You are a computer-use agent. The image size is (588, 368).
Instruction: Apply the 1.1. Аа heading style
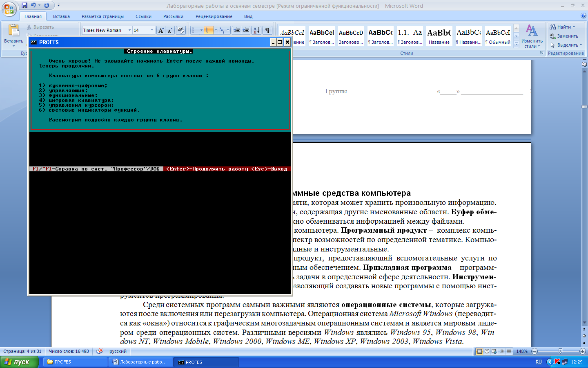click(x=410, y=36)
